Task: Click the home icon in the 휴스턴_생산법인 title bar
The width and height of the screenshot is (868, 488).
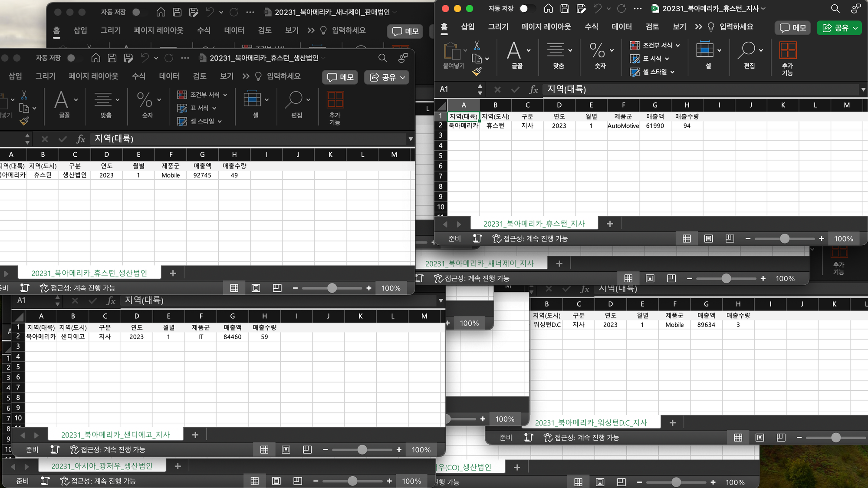Action: tap(96, 58)
